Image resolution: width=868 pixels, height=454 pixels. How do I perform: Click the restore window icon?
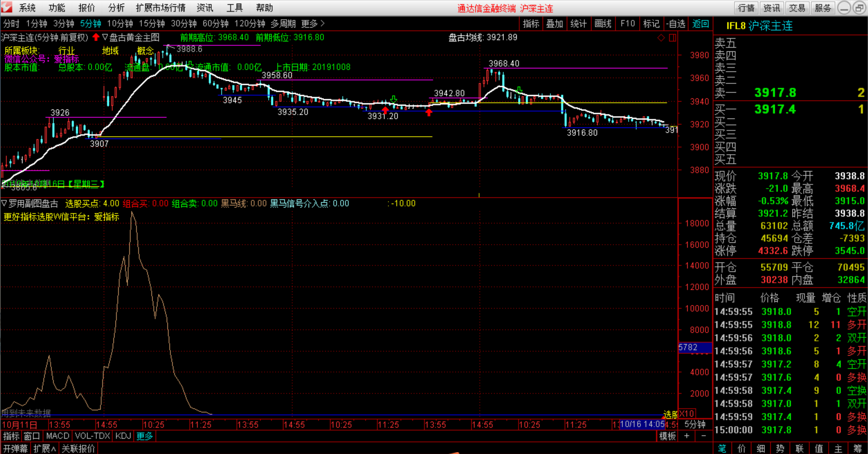point(859,8)
